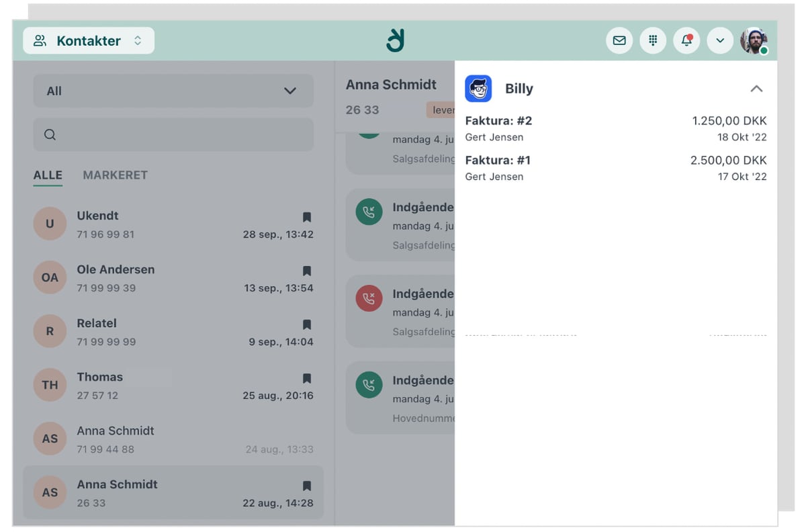Toggle bookmark on Relatel contact

307,324
